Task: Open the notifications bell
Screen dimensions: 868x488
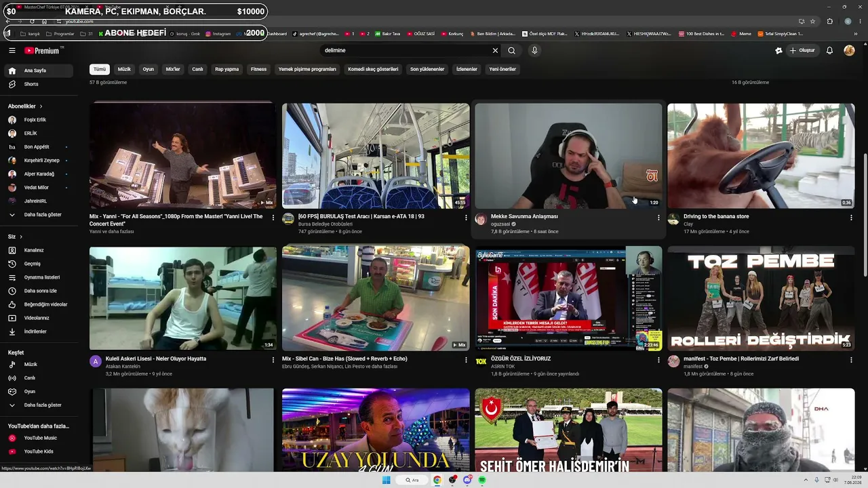Action: [x=829, y=50]
